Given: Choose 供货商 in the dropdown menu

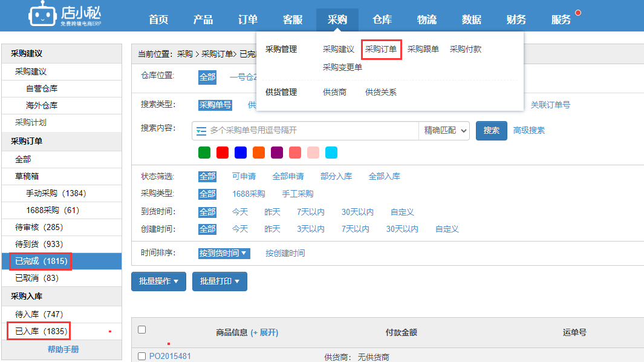Looking at the screenshot, I should click(335, 92).
